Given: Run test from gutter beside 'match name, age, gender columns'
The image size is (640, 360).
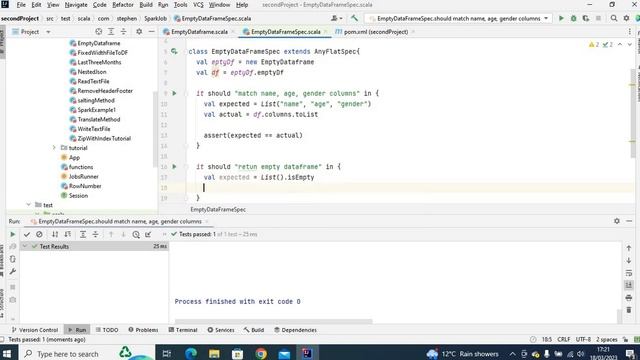Looking at the screenshot, I should (174, 93).
